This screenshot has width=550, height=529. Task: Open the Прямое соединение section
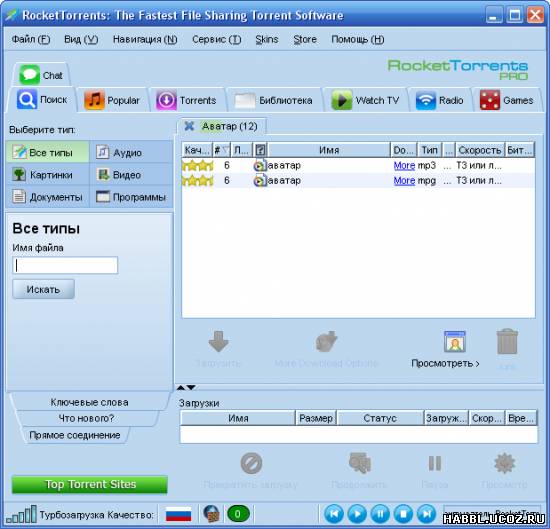coord(75,435)
